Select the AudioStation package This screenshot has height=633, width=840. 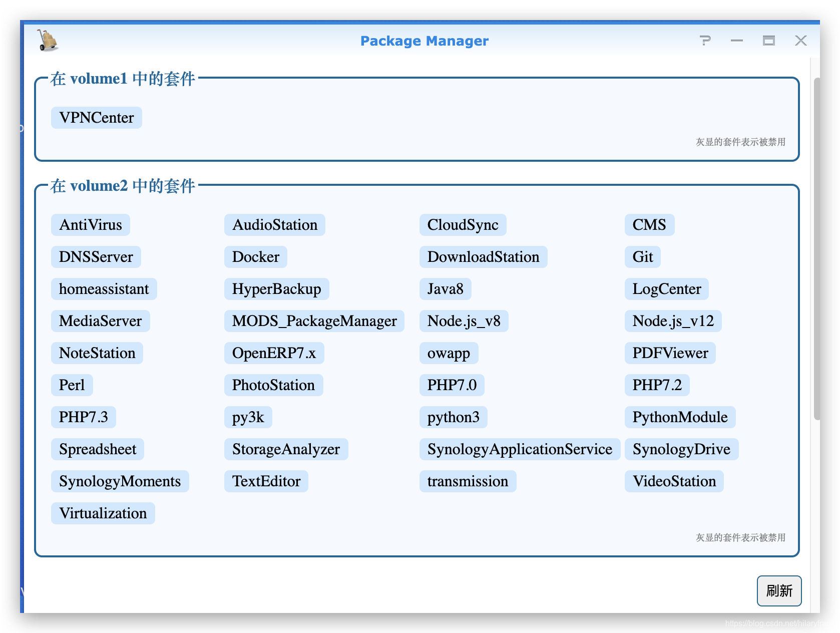point(275,225)
